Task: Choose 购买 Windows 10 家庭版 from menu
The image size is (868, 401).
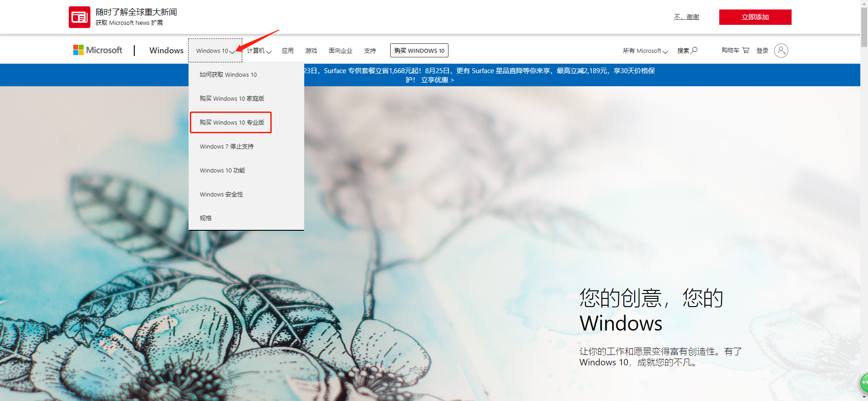Action: (232, 98)
